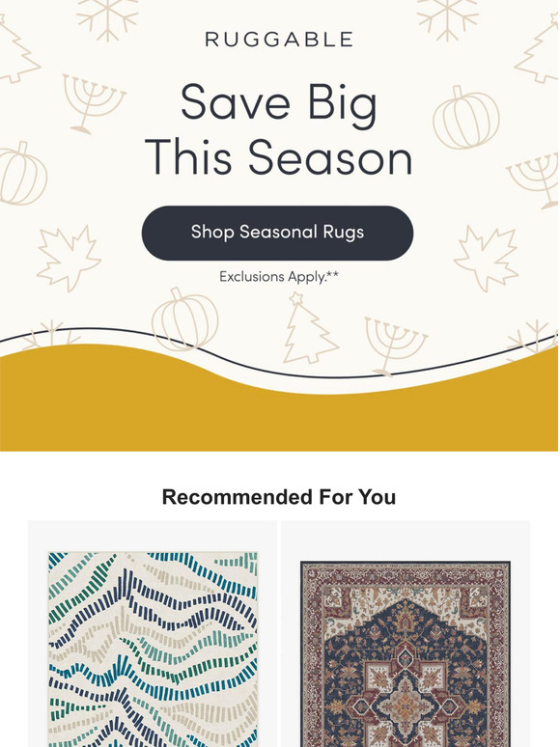Open the colorful wavy-stripe rug thumbnail
560x747 pixels.
tap(153, 649)
